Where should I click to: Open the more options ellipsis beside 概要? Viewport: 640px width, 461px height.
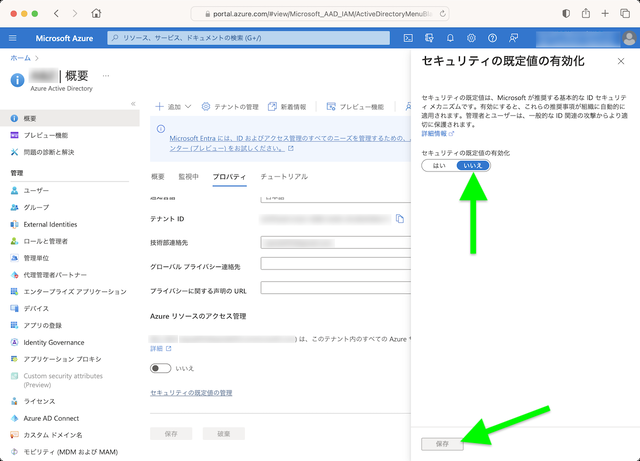106,76
